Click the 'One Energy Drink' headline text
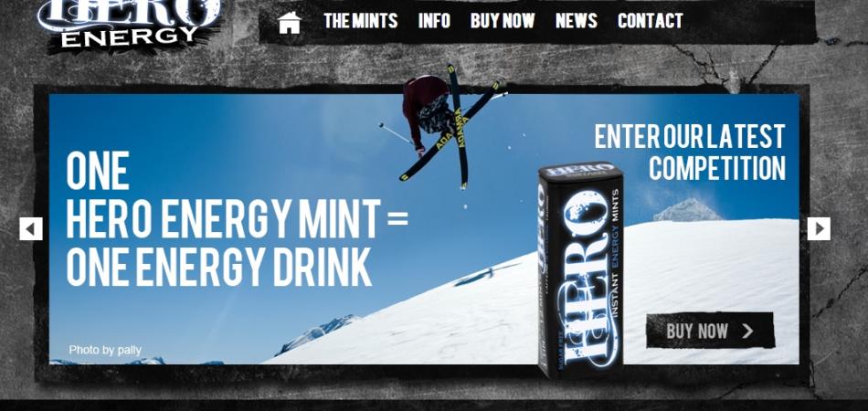 219,268
